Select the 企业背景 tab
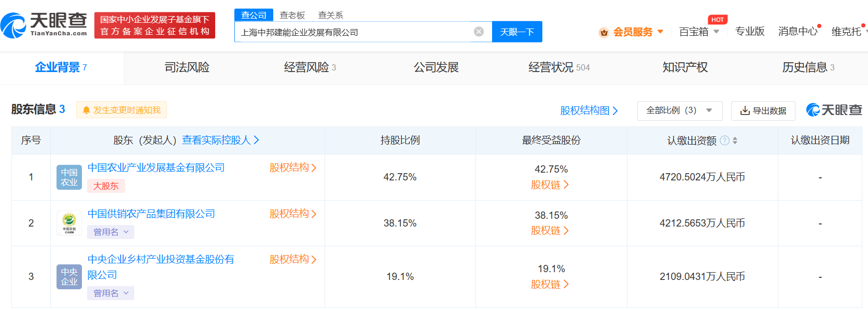The image size is (868, 310). pos(61,67)
